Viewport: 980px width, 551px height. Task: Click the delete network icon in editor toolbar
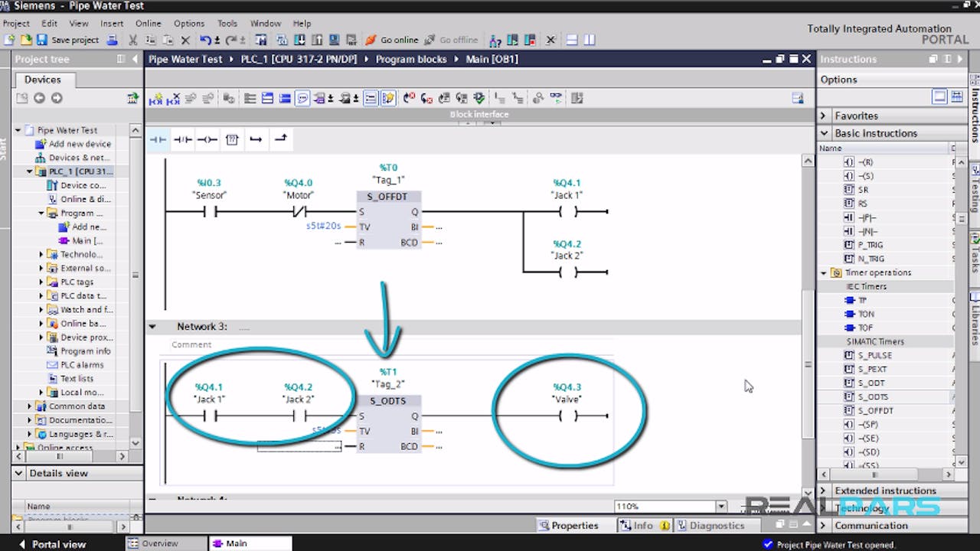click(x=174, y=98)
